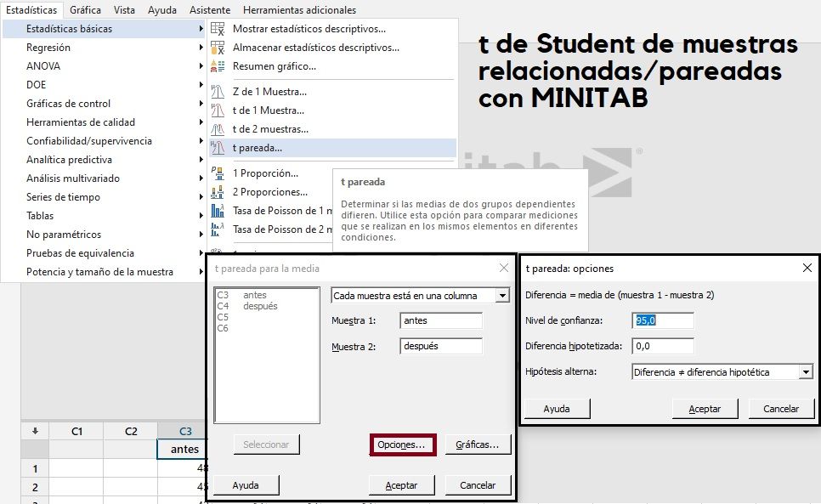The height and width of the screenshot is (504, 821).
Task: Click the Almacenar estadísticos descriptivos icon
Action: click(x=218, y=48)
